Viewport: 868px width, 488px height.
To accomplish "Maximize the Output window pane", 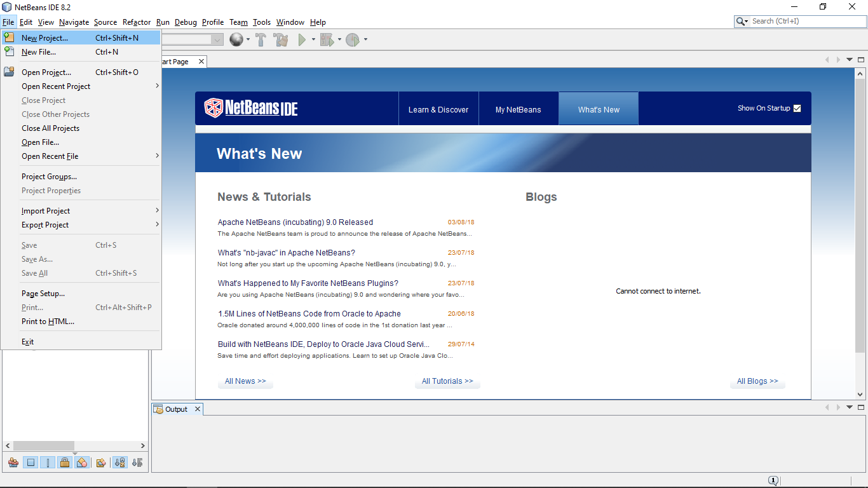I will click(861, 407).
